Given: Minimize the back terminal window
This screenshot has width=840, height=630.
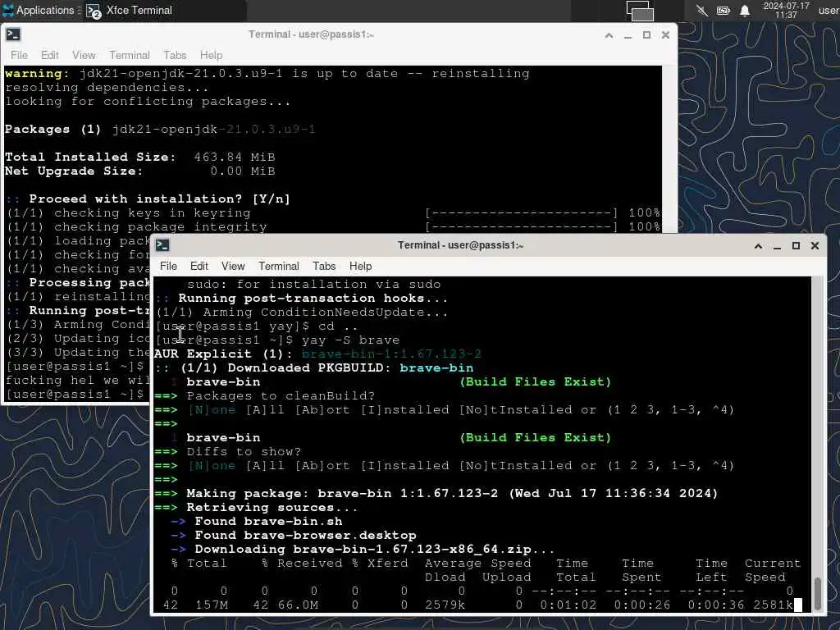Looking at the screenshot, I should click(628, 35).
